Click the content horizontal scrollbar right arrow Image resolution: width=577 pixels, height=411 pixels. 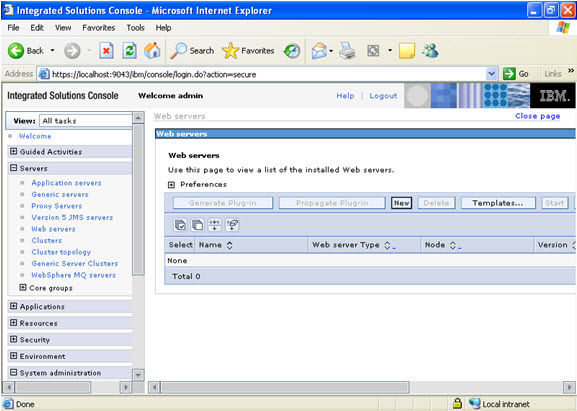[569, 387]
